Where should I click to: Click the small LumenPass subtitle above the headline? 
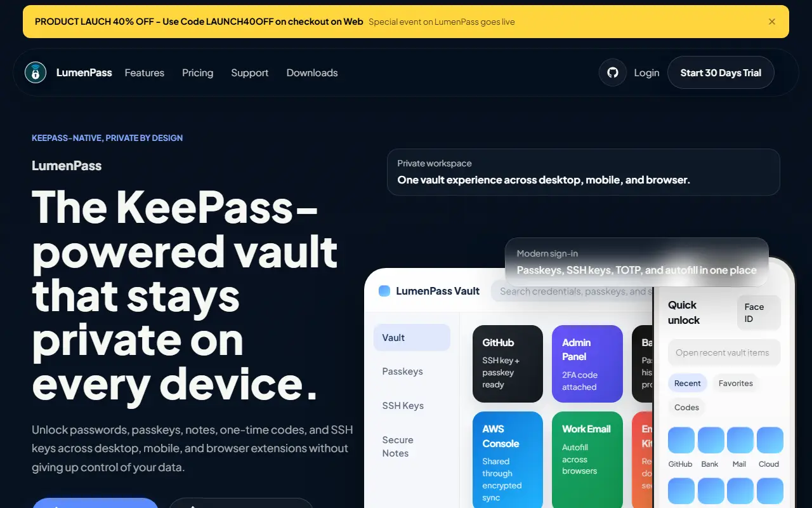[67, 166]
